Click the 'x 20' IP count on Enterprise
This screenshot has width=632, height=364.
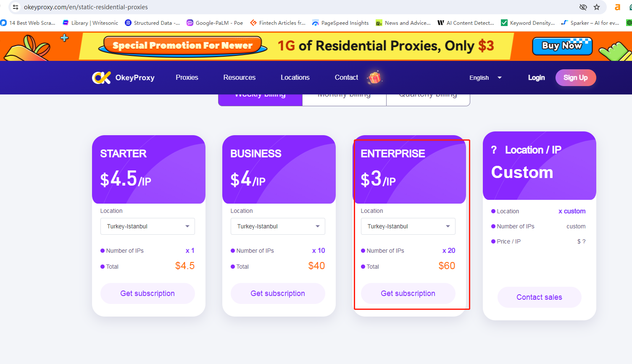click(449, 251)
